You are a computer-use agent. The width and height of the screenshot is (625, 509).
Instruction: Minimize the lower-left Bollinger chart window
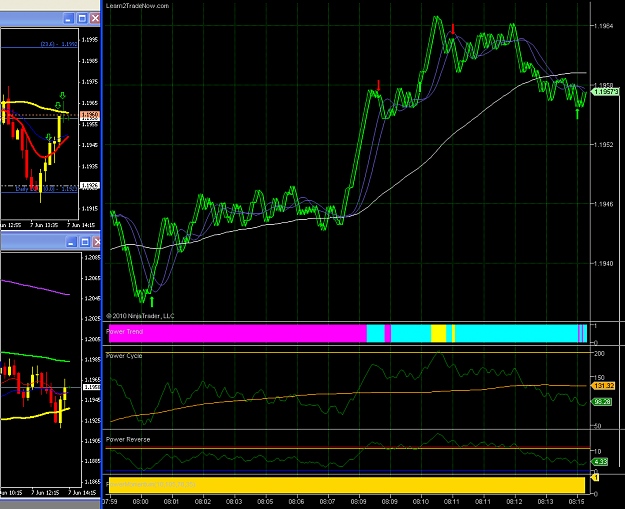72,242
